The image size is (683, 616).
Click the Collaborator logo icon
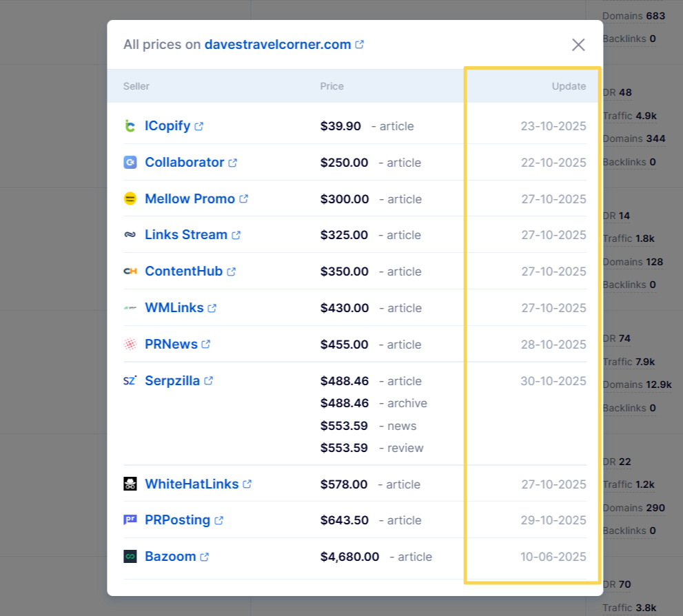point(129,163)
